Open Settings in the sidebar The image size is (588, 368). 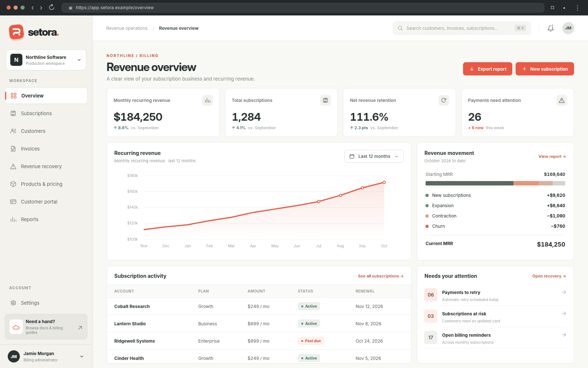click(x=46, y=303)
